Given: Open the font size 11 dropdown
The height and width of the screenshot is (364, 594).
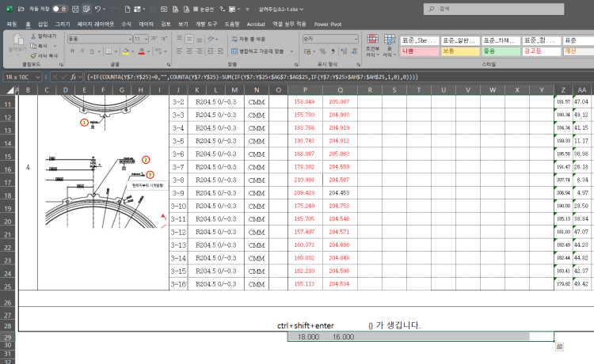Looking at the screenshot, I should click(x=146, y=38).
